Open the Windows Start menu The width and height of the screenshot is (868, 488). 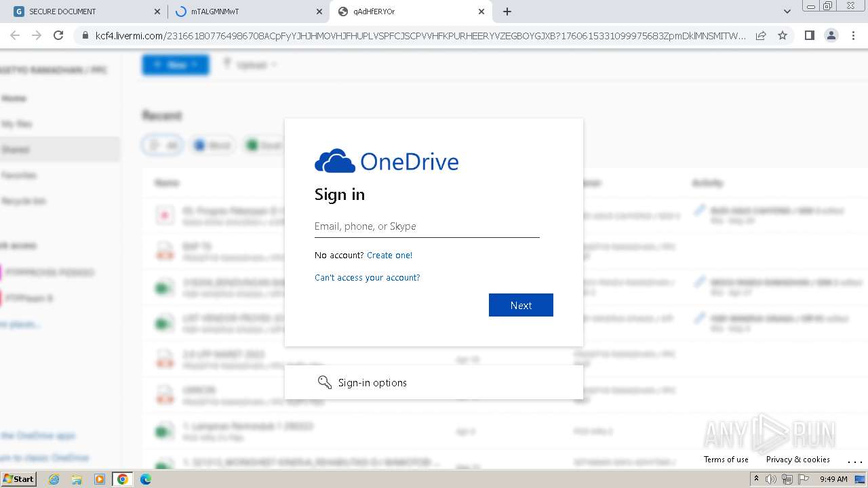[18, 479]
